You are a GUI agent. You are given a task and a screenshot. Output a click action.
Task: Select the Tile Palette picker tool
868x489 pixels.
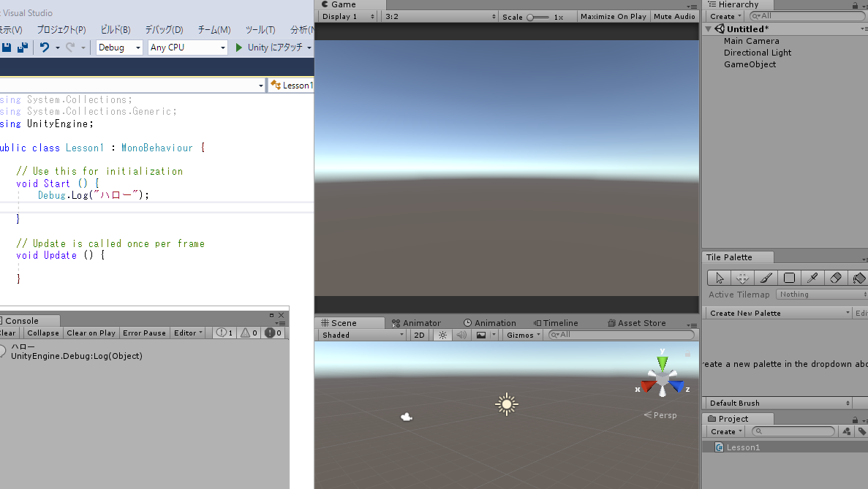(x=812, y=278)
